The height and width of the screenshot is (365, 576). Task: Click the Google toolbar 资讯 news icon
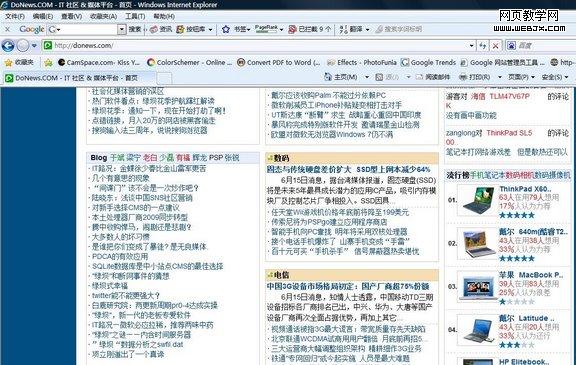pos(154,29)
